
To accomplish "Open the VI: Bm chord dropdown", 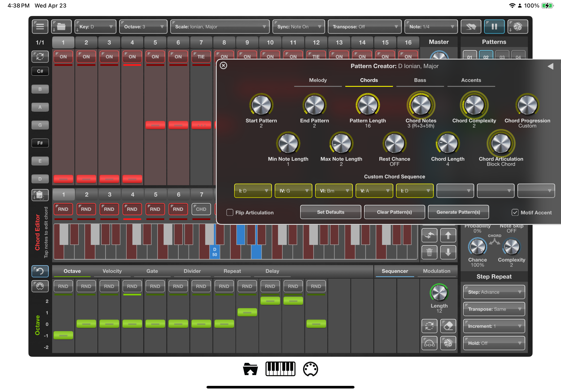I will click(334, 191).
